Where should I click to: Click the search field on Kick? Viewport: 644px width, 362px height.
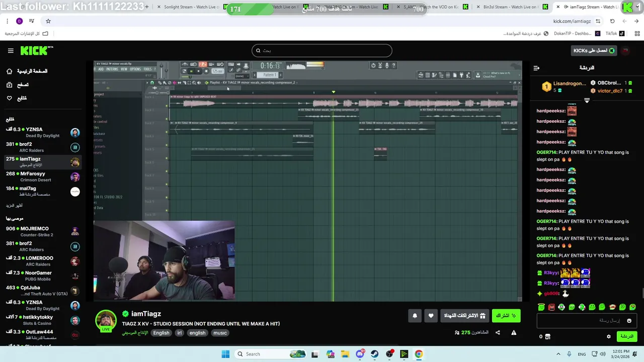point(322,50)
